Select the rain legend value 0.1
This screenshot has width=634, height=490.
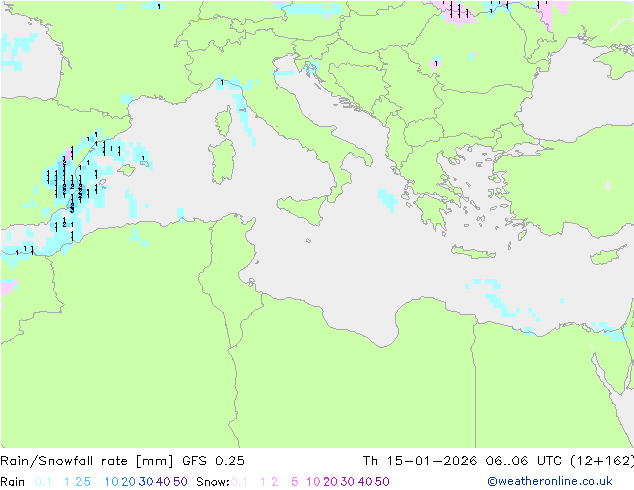coord(43,482)
